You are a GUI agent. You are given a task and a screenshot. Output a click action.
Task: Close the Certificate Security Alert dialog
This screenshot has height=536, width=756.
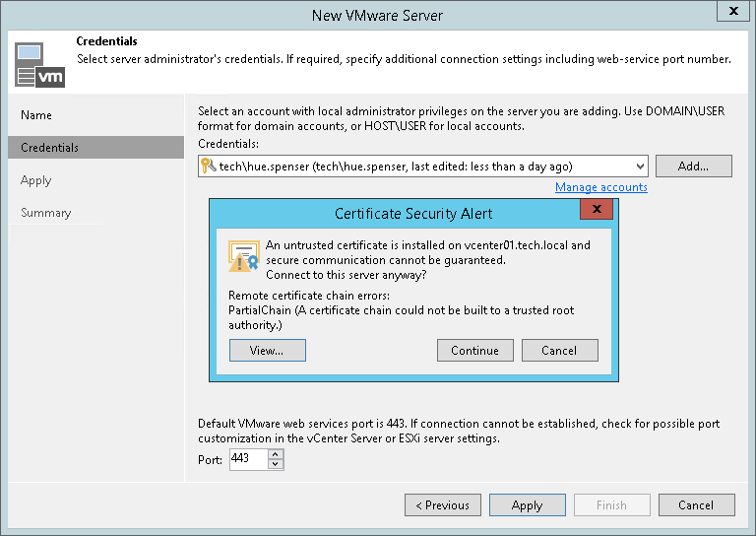coord(597,211)
